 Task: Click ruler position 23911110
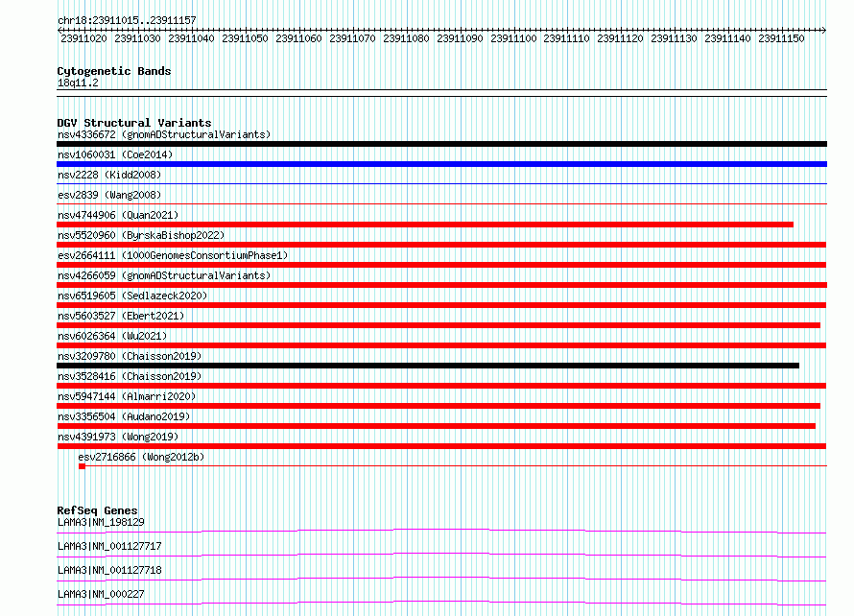click(x=566, y=38)
